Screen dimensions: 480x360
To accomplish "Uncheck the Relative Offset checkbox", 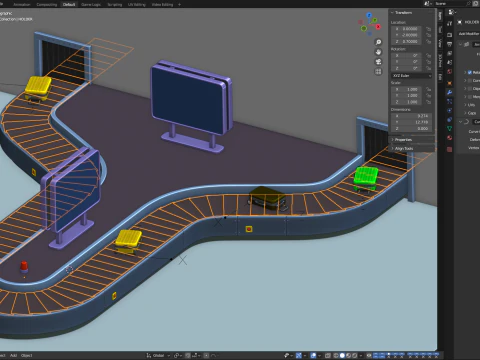I will click(x=470, y=72).
